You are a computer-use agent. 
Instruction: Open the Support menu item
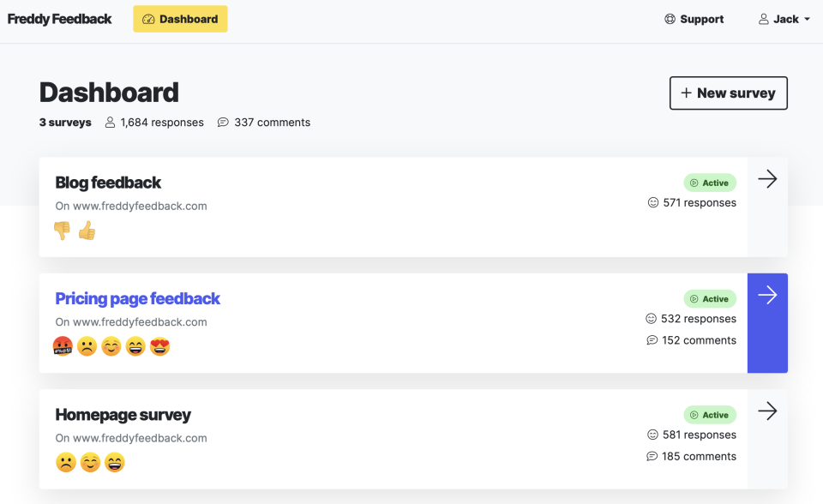694,19
